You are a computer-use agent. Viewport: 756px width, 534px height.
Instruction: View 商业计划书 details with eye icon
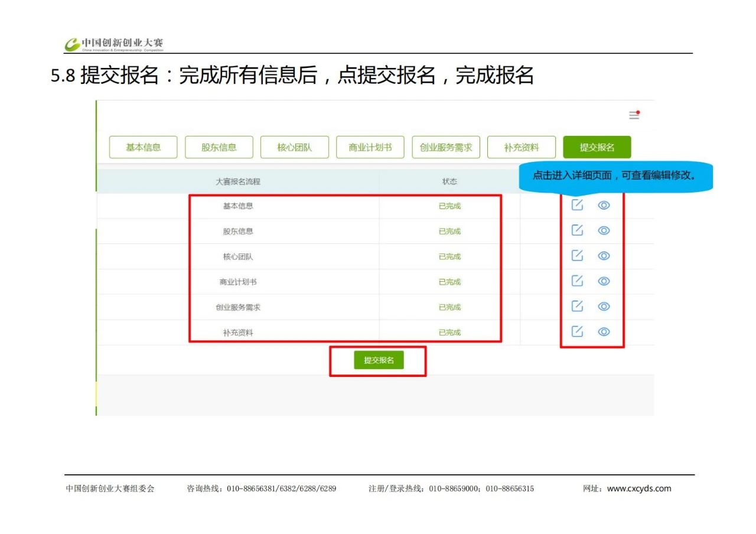pyautogui.click(x=604, y=281)
